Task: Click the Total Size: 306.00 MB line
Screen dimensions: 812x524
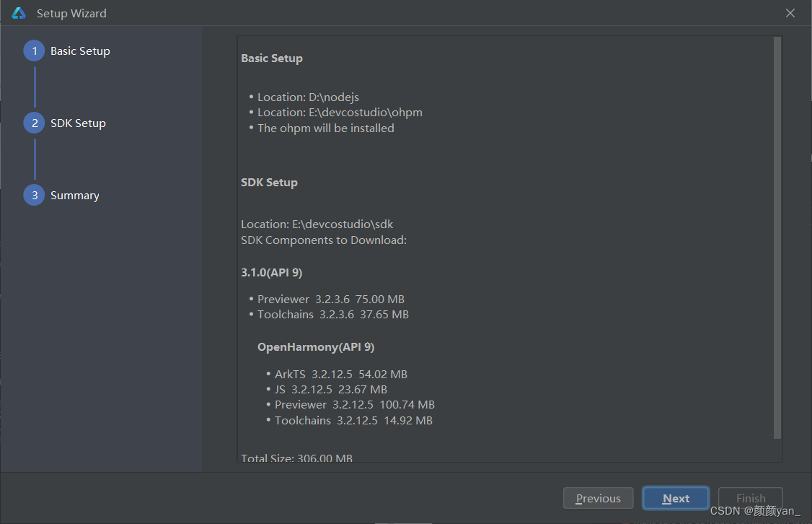Action: point(296,458)
